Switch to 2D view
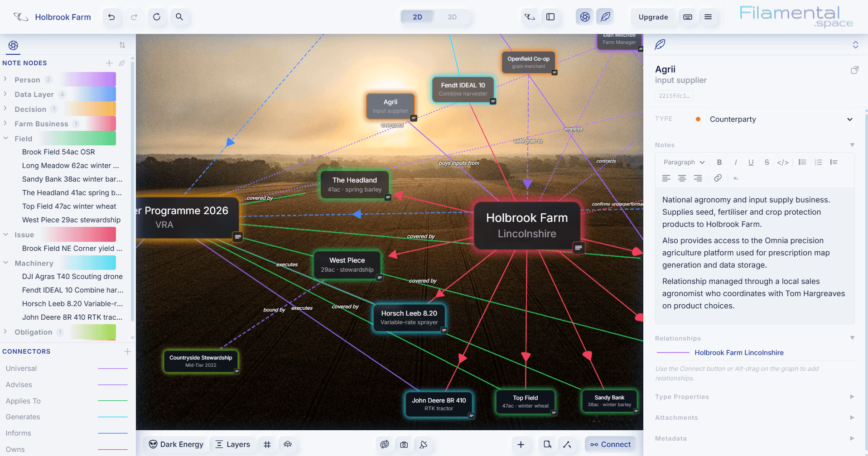868x456 pixels. pos(418,17)
